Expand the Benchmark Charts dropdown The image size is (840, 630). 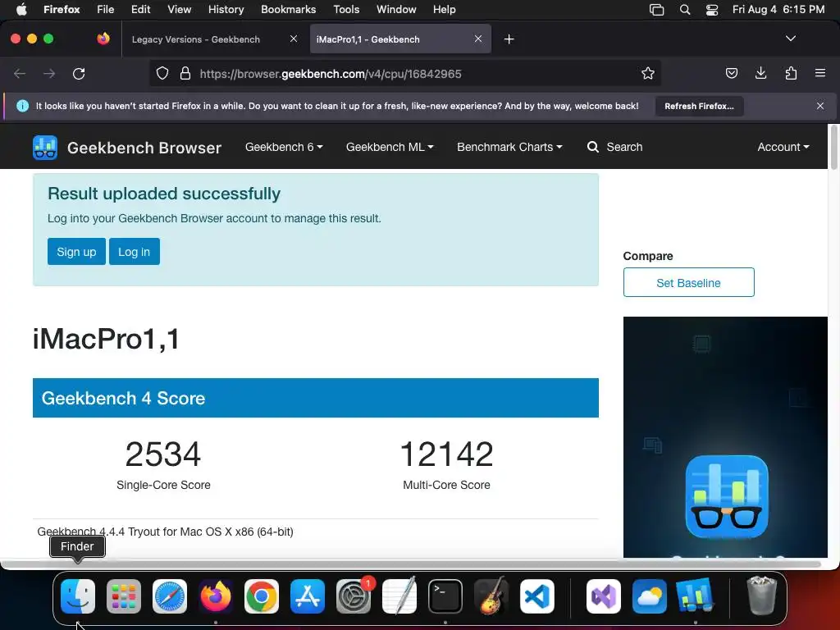click(x=509, y=147)
